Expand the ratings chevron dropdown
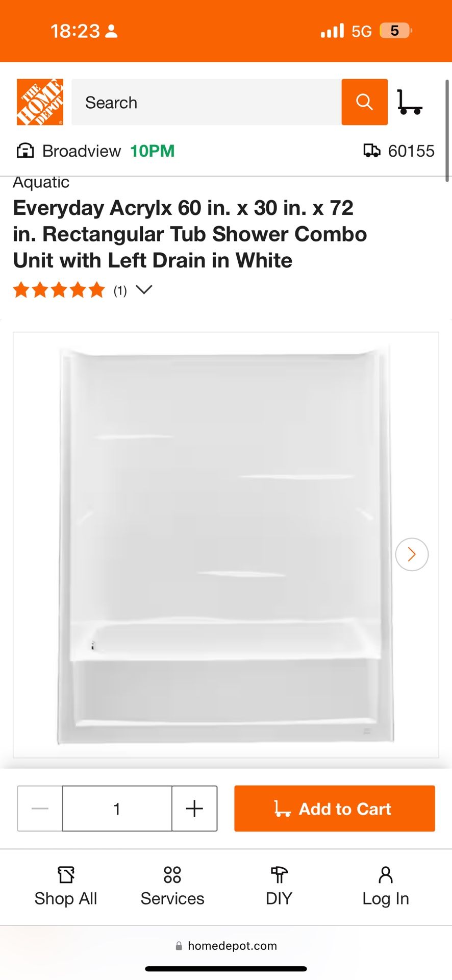This screenshot has width=452, height=980. [144, 290]
